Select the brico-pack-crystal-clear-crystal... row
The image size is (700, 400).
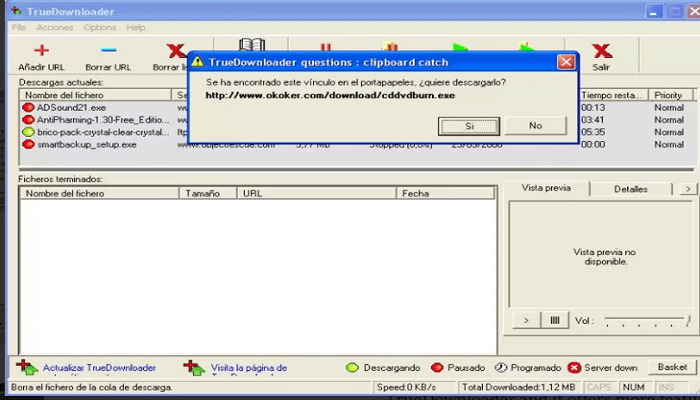(x=103, y=132)
